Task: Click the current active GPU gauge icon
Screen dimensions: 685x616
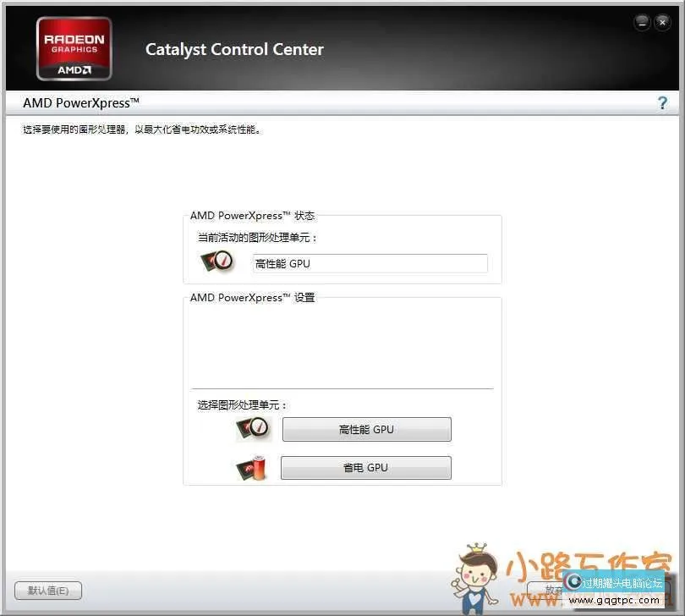Action: (217, 261)
